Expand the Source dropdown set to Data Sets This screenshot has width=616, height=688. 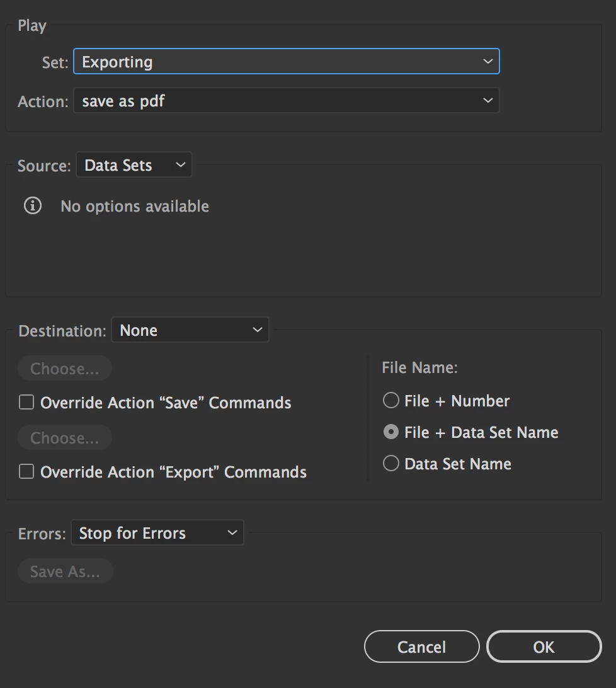(x=134, y=165)
